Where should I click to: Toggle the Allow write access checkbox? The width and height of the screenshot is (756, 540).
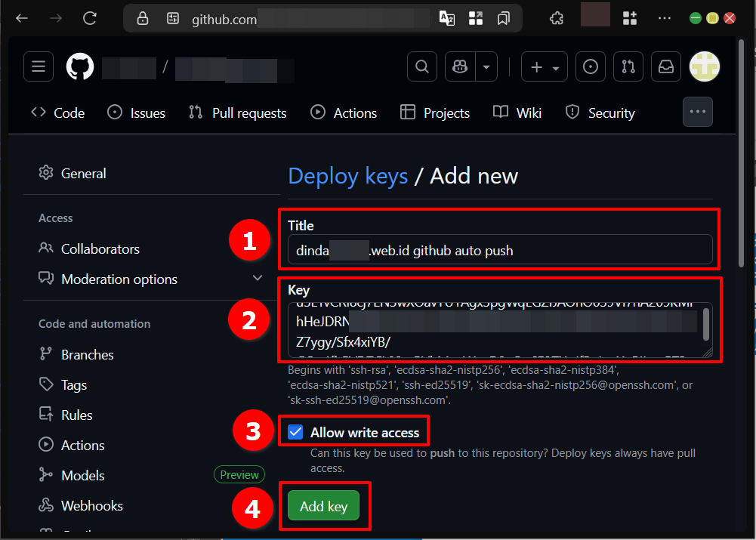296,432
